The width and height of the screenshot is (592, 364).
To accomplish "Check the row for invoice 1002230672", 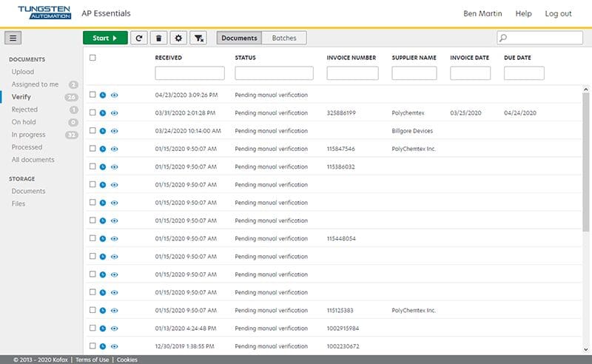I will click(x=92, y=346).
